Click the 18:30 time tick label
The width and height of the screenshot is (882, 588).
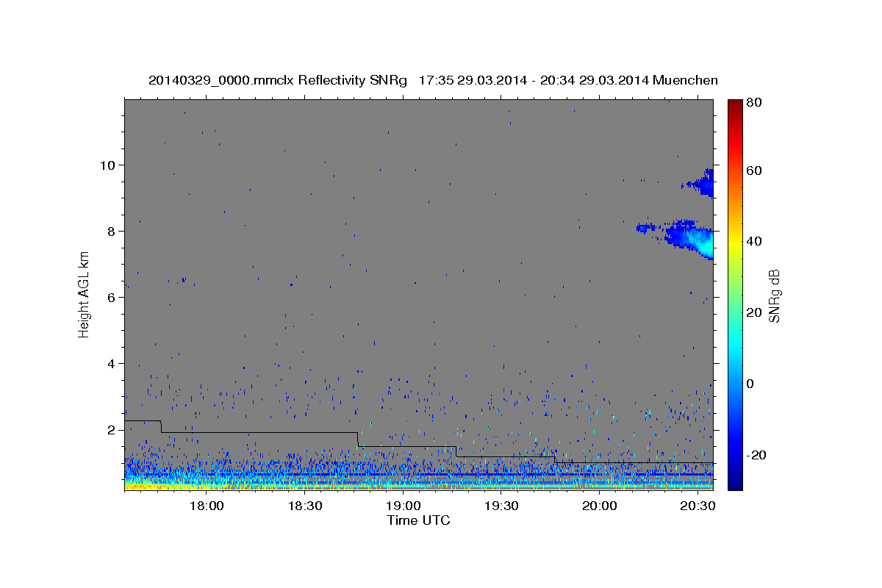(304, 507)
